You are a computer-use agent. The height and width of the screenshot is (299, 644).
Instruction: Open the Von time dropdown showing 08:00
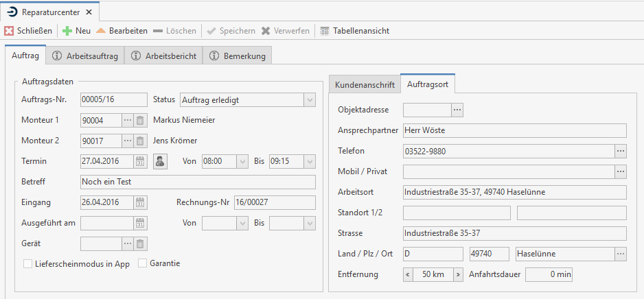242,162
